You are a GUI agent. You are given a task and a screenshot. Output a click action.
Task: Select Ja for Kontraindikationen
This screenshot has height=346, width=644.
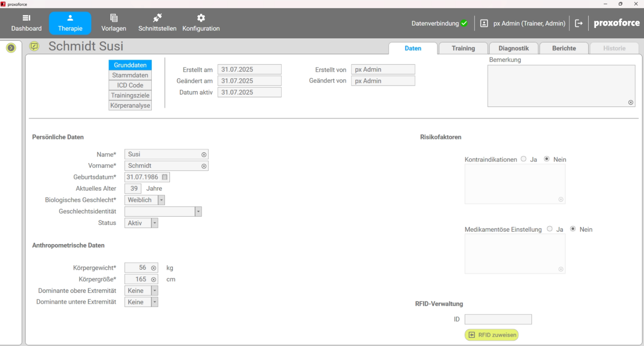coord(524,159)
